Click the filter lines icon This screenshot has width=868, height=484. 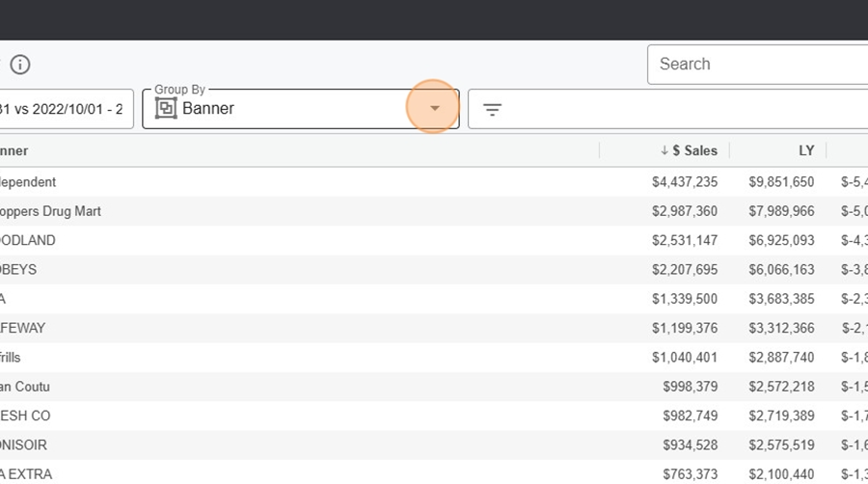pos(492,110)
